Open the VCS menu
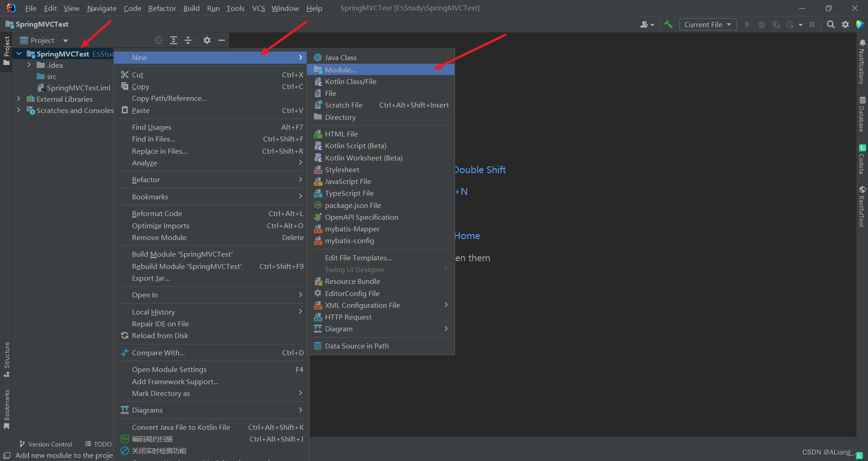The height and width of the screenshot is (461, 868). [259, 8]
